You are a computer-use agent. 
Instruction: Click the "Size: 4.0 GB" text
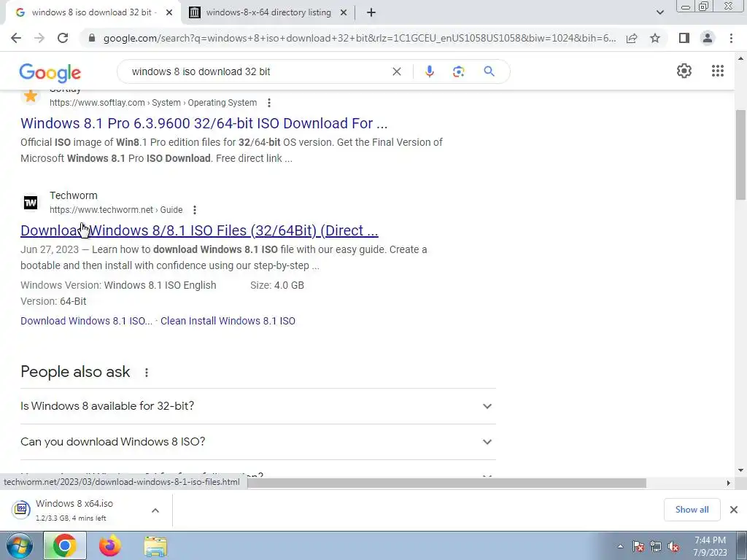[x=276, y=285]
